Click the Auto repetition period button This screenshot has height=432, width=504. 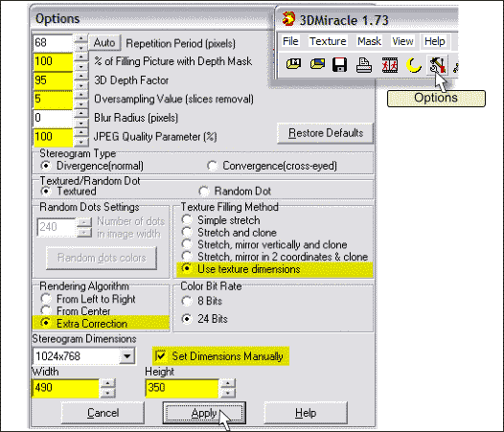click(104, 43)
